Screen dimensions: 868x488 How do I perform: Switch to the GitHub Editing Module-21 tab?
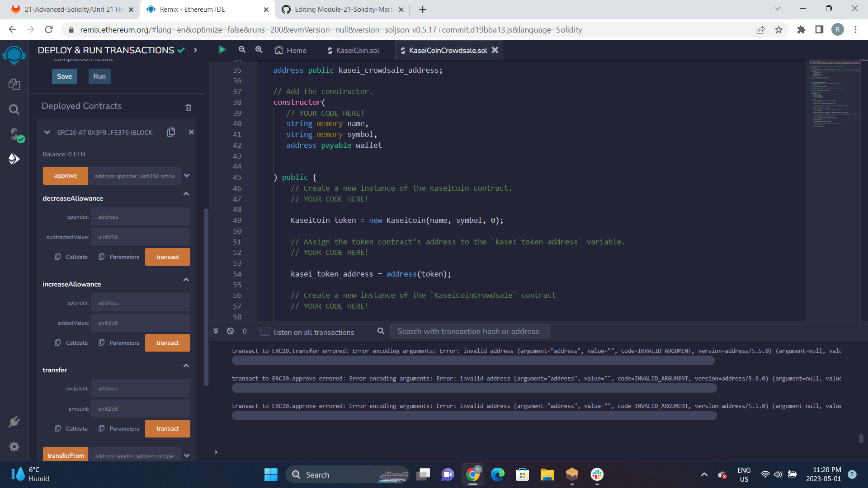pos(343,9)
